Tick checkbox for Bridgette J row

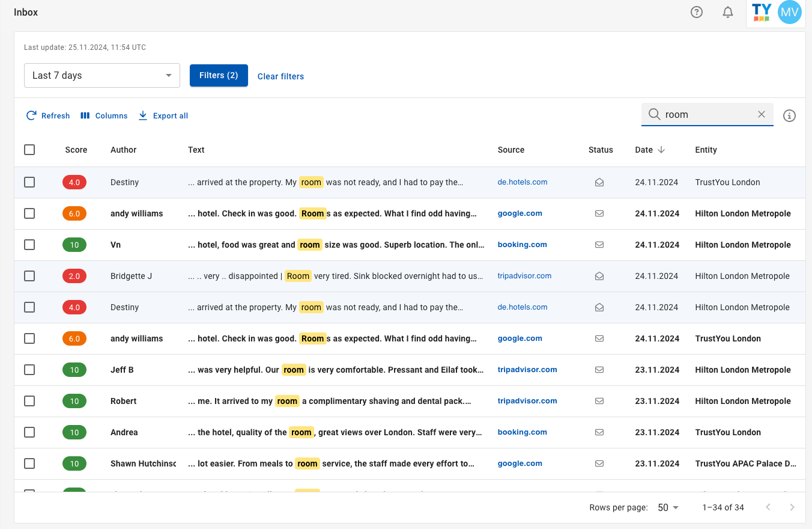(29, 276)
